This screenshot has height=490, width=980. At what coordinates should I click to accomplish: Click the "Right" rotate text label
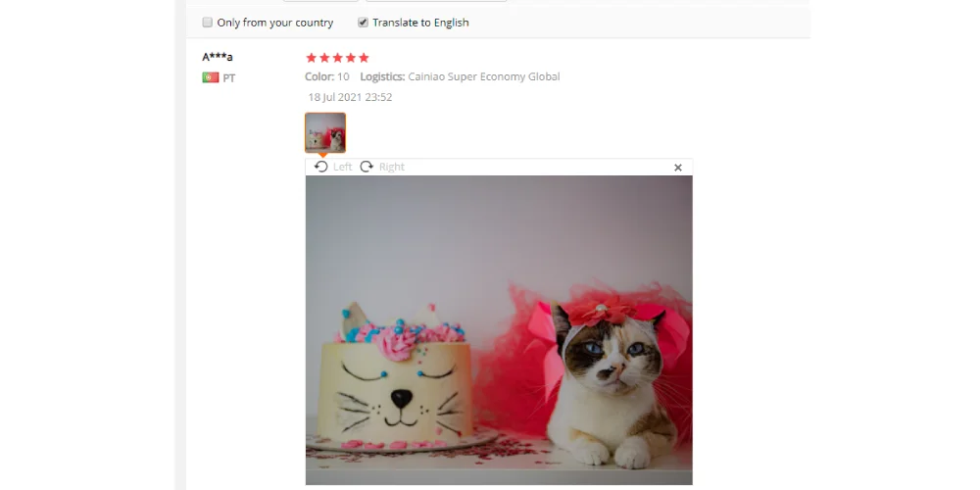[x=392, y=167]
